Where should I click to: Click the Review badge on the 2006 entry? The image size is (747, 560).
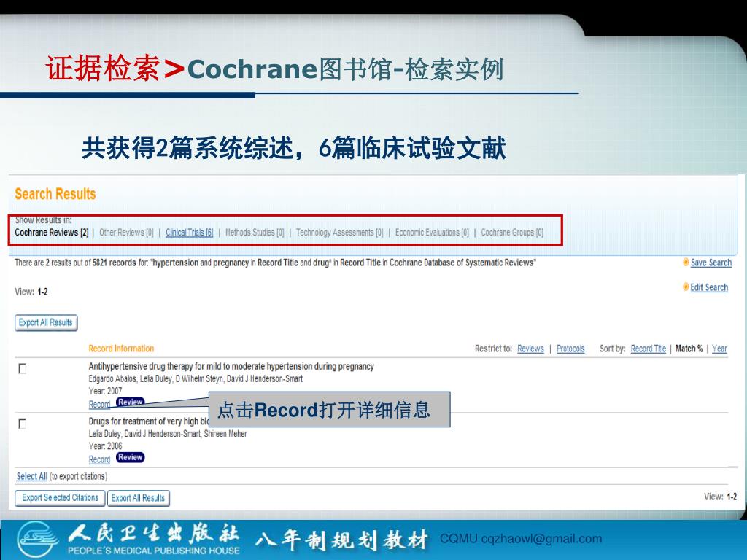(130, 457)
